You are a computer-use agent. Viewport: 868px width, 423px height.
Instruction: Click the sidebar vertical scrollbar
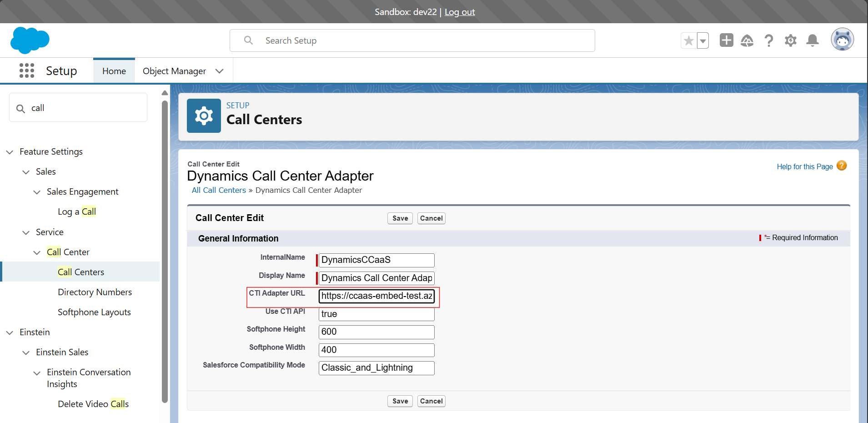[x=165, y=251]
